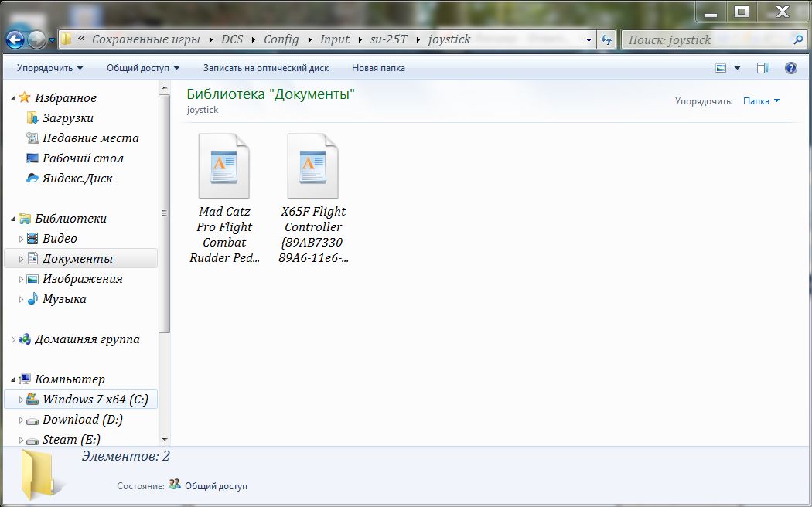
Task: Expand the Документы library node
Action: coord(21,259)
